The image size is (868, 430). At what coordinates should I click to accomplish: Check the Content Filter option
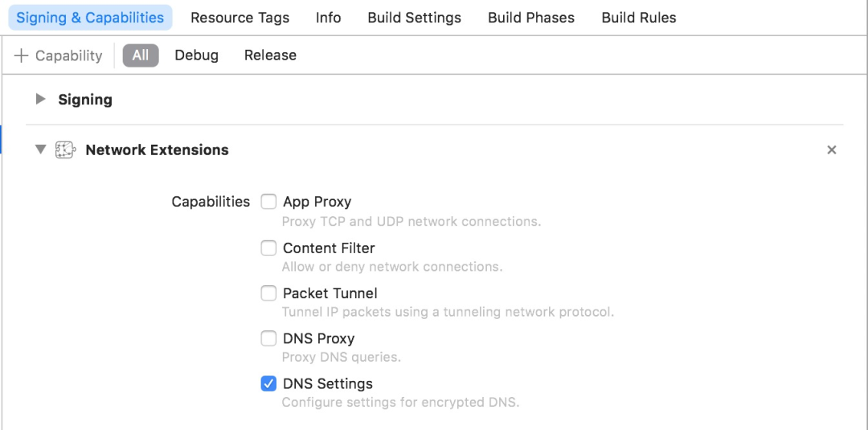[x=268, y=248]
